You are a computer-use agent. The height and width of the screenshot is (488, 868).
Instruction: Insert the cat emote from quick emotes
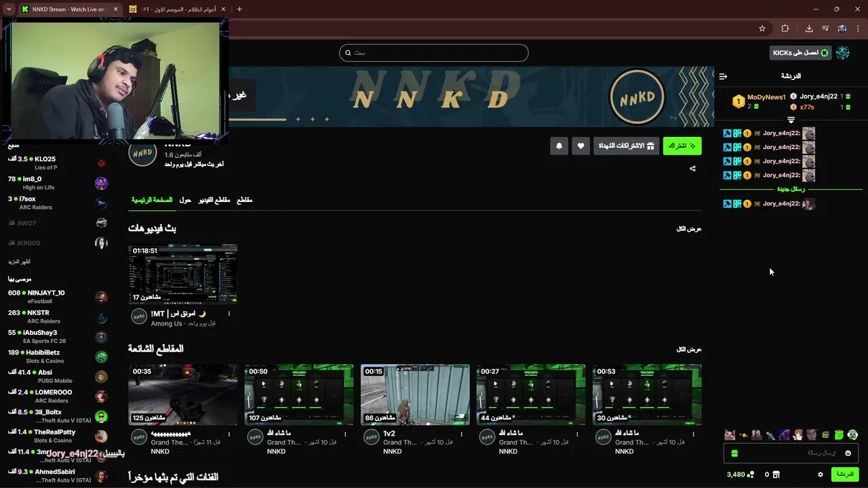[729, 434]
